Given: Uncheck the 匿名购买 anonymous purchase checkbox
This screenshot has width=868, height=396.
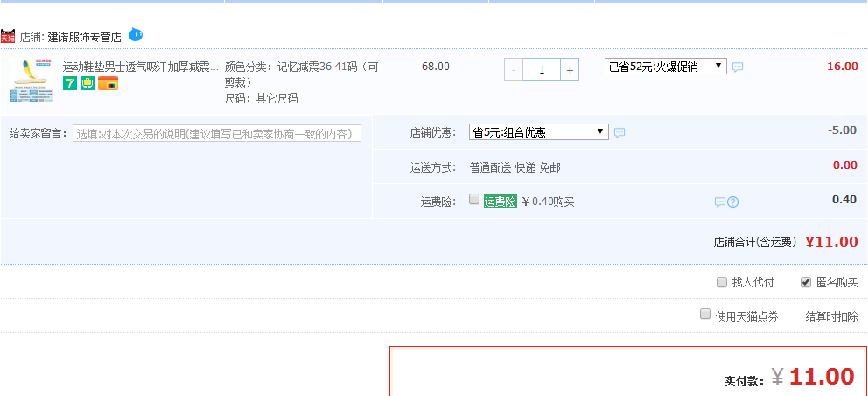Looking at the screenshot, I should (806, 282).
